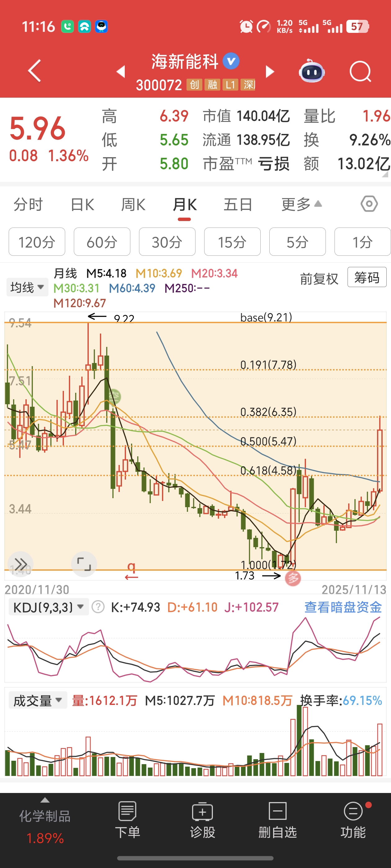Tap the back arrow icon
The height and width of the screenshot is (868, 391).
34,71
